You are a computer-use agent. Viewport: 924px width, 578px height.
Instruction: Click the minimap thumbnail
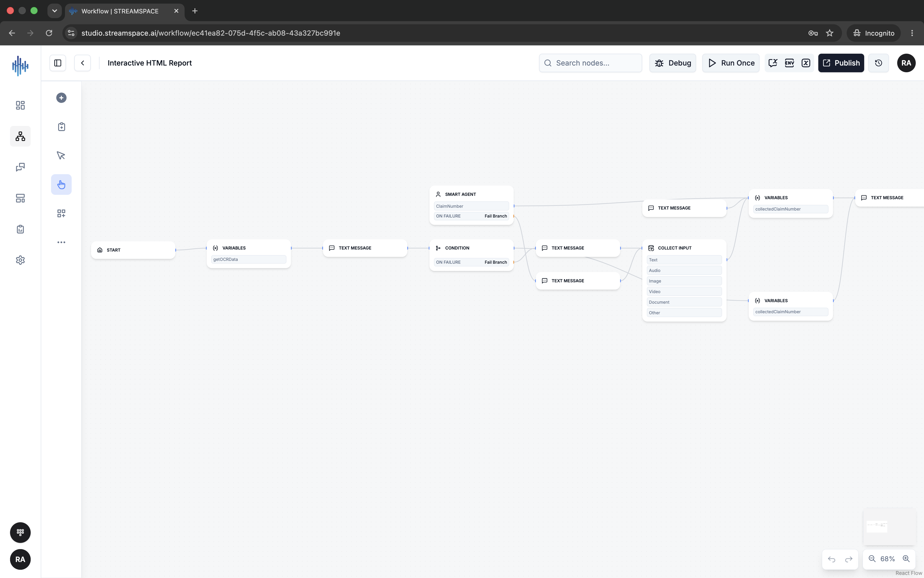(889, 527)
